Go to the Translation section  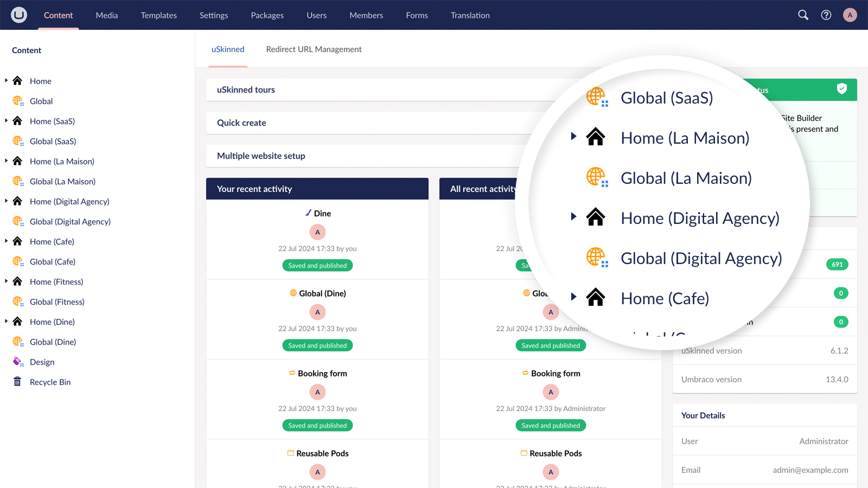point(470,15)
